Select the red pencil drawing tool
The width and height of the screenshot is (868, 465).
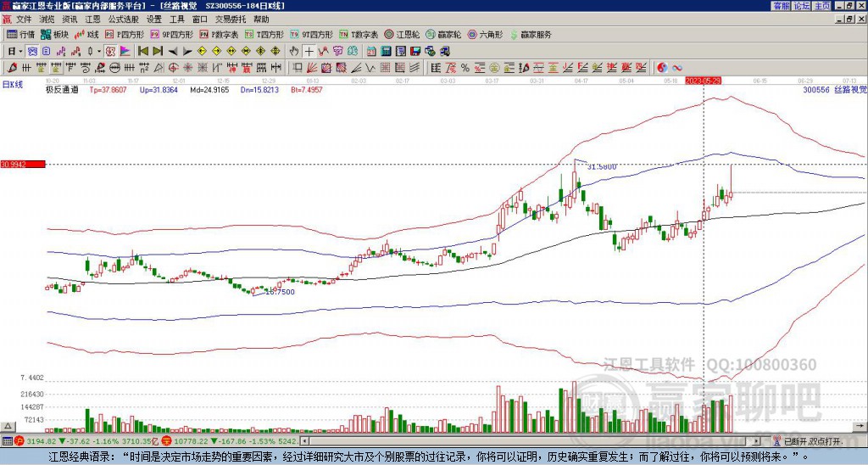point(12,68)
